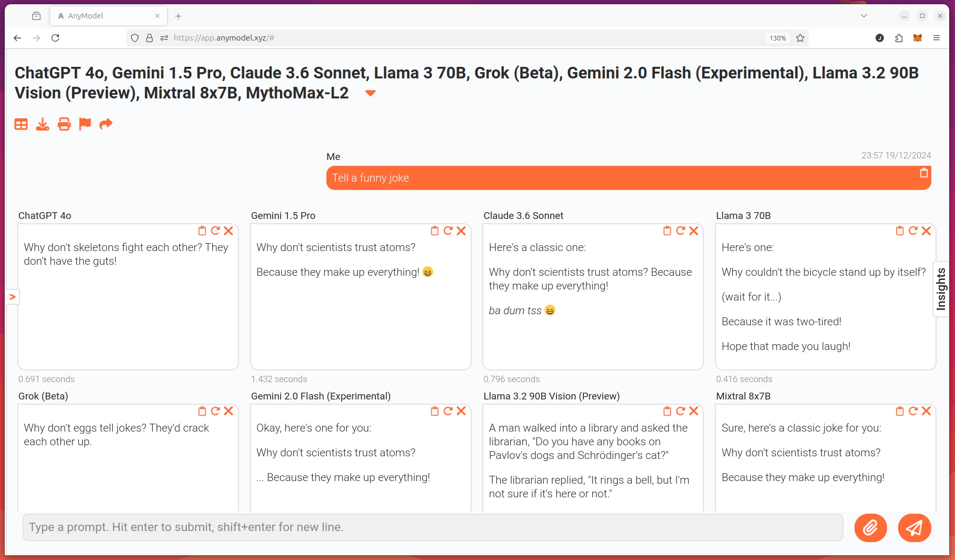Copy the ChatGPT 4o response to clipboard

click(x=202, y=231)
